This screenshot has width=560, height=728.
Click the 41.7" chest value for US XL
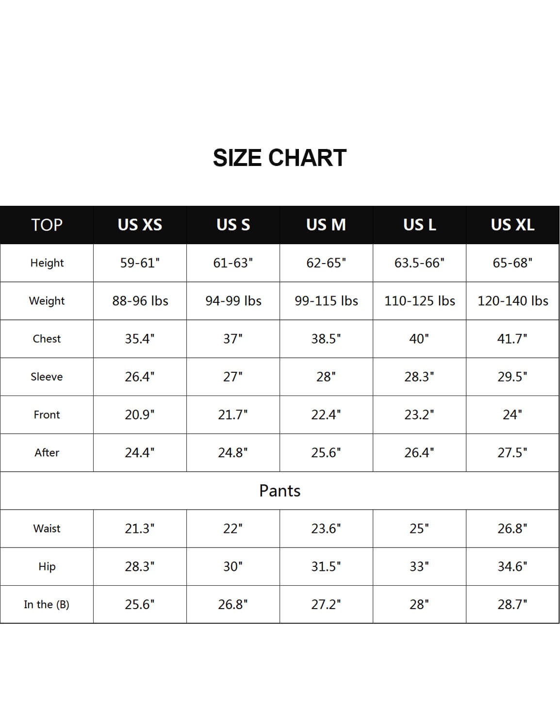point(512,338)
